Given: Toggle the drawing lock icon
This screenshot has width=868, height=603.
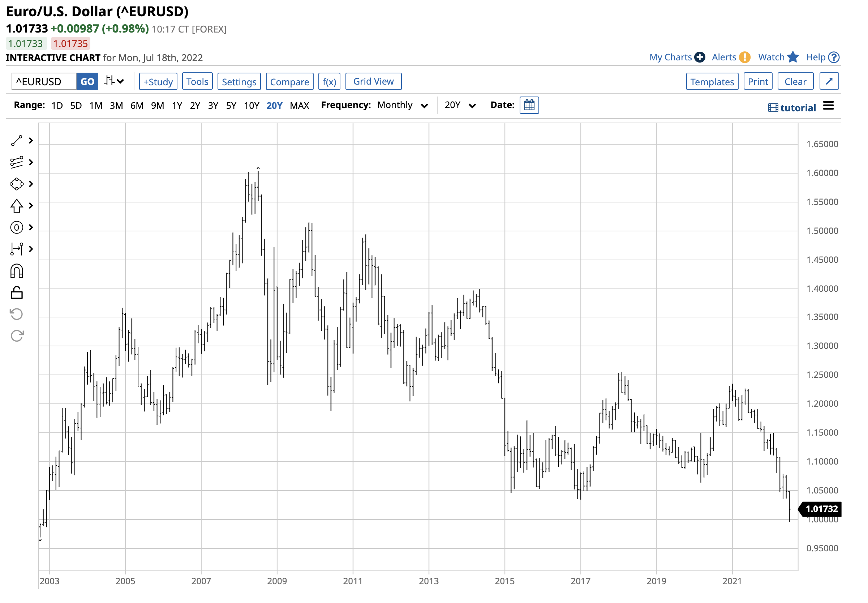Looking at the screenshot, I should click(x=17, y=292).
